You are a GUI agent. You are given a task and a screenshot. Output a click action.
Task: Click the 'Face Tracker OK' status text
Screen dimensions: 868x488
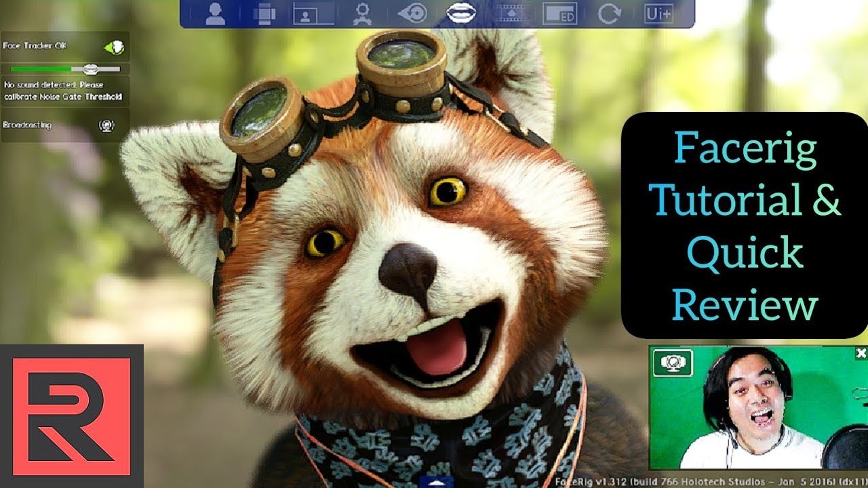pyautogui.click(x=35, y=46)
